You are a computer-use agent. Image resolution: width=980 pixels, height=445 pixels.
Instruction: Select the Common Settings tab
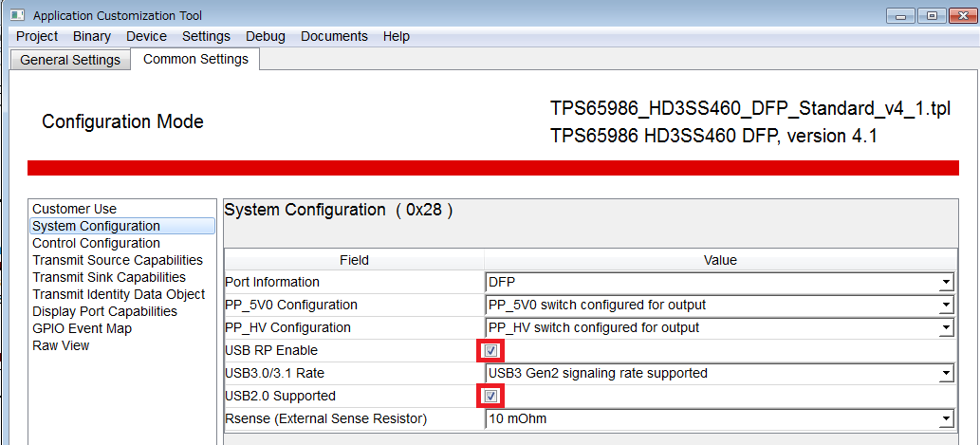[x=195, y=59]
